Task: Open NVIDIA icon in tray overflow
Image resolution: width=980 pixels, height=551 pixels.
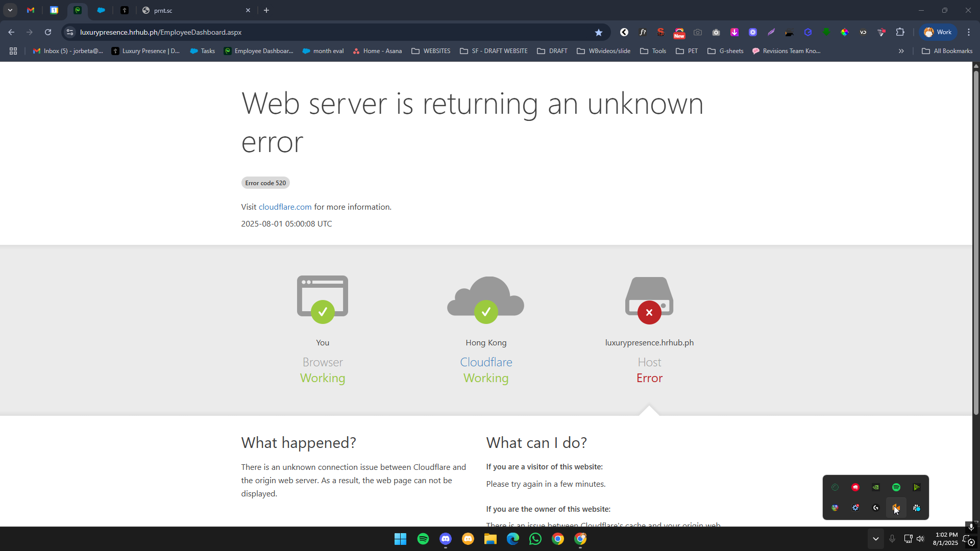Action: [876, 488]
